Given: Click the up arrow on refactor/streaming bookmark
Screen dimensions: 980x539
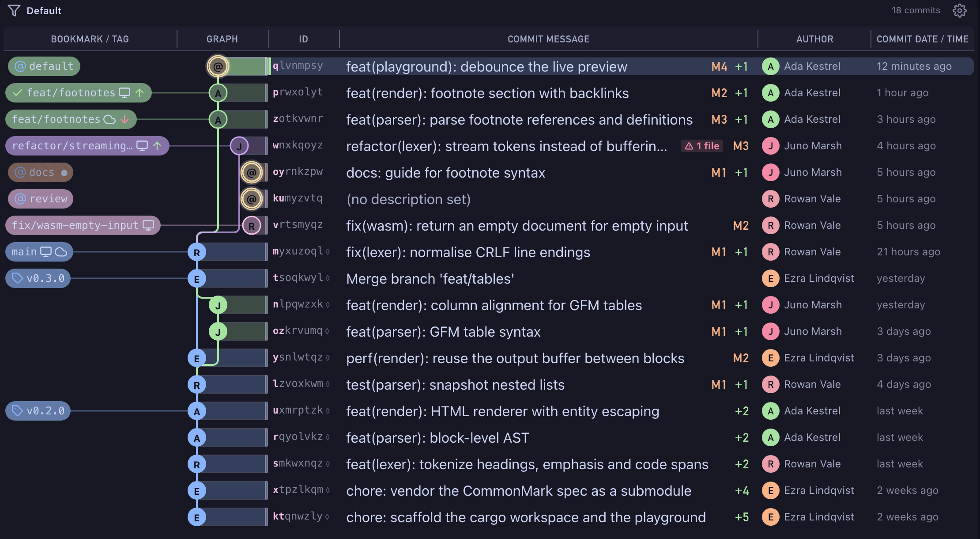Looking at the screenshot, I should pyautogui.click(x=158, y=146).
